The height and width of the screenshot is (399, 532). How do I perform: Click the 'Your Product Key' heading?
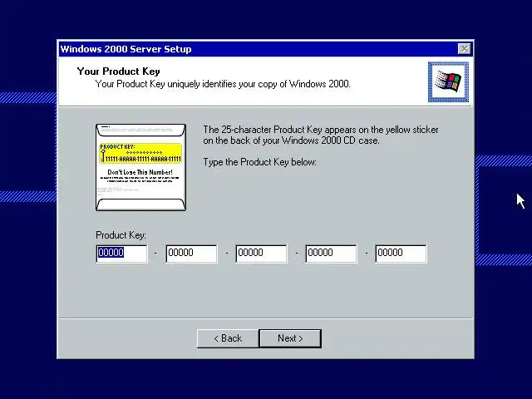[x=118, y=71]
